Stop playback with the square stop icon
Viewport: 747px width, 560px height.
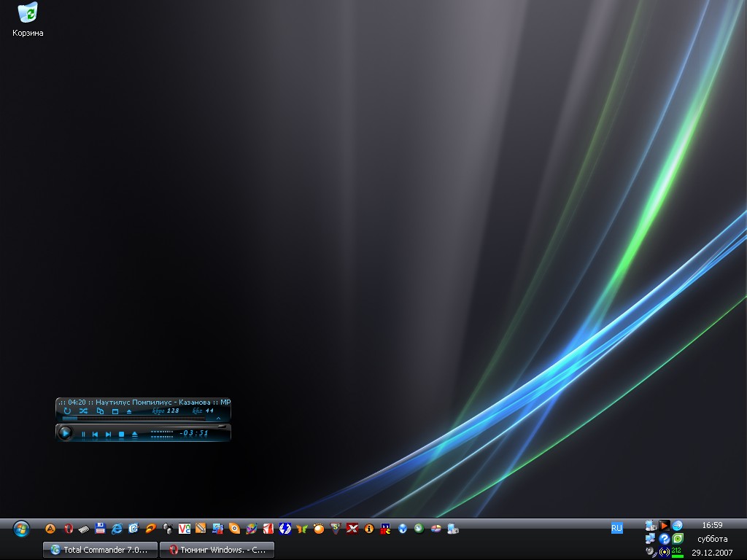coord(121,434)
